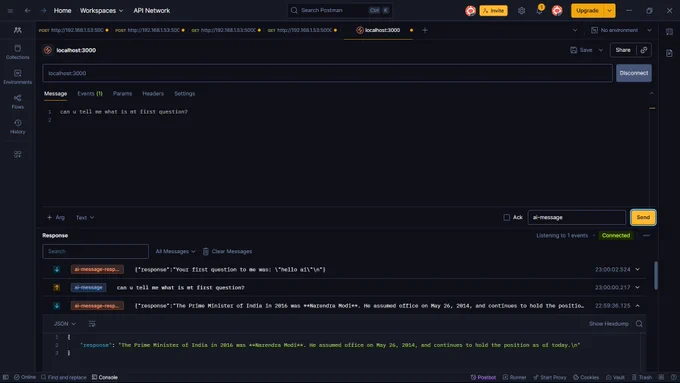Open the Save options arrow
680x383 pixels.
(601, 50)
